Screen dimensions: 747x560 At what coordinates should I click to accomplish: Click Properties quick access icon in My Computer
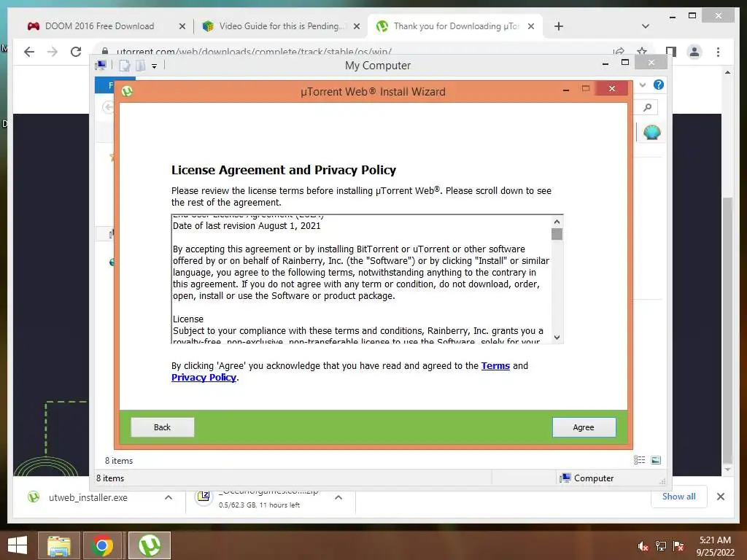pyautogui.click(x=124, y=66)
